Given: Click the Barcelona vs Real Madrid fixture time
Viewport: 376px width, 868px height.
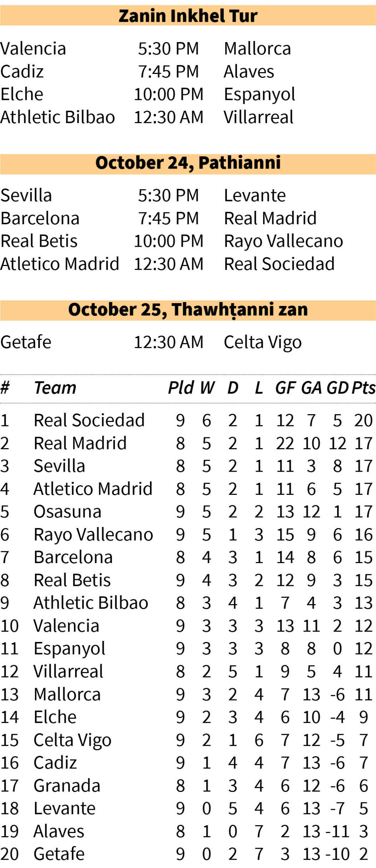Looking at the screenshot, I should 169,218.
